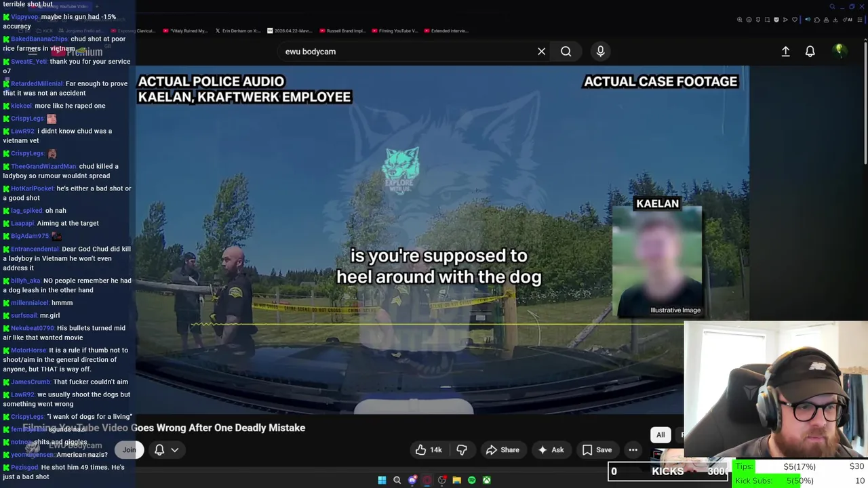Click the KICKS goal bar overlay
Image resolution: width=868 pixels, height=488 pixels.
point(667,471)
